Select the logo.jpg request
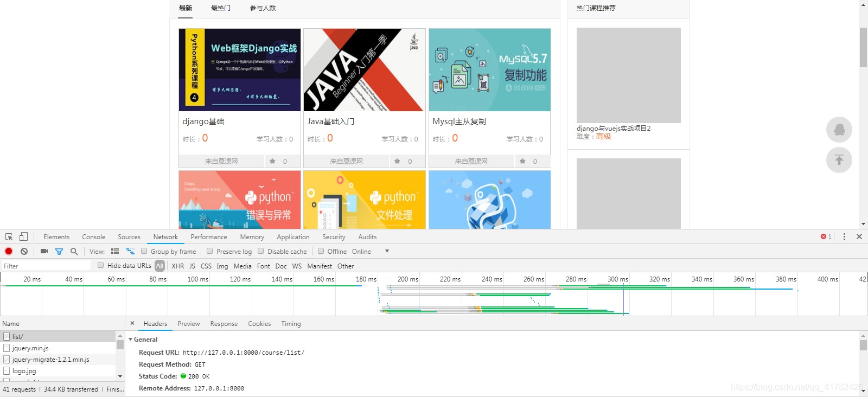 tap(58, 371)
